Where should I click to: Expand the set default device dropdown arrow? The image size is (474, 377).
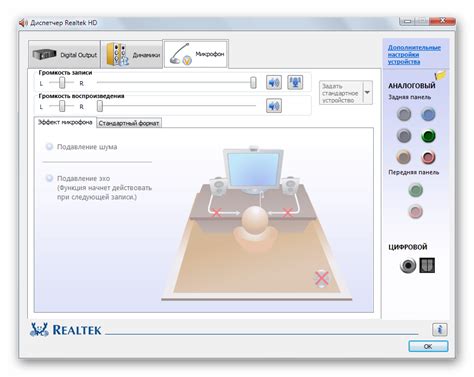(367, 92)
